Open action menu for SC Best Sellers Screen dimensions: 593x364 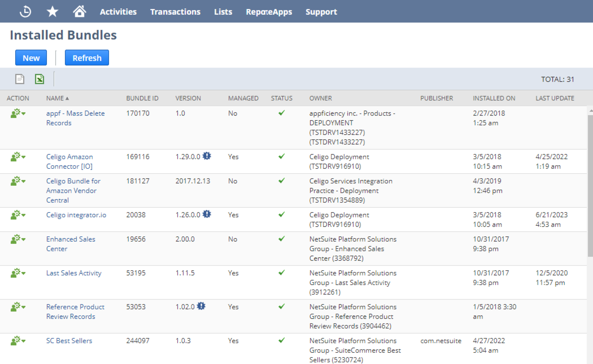pos(18,341)
